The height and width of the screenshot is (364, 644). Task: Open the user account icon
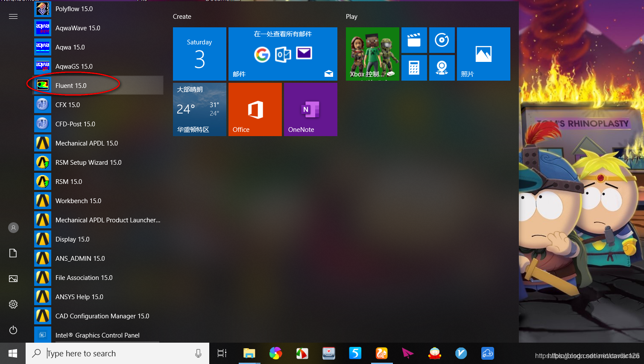point(13,227)
